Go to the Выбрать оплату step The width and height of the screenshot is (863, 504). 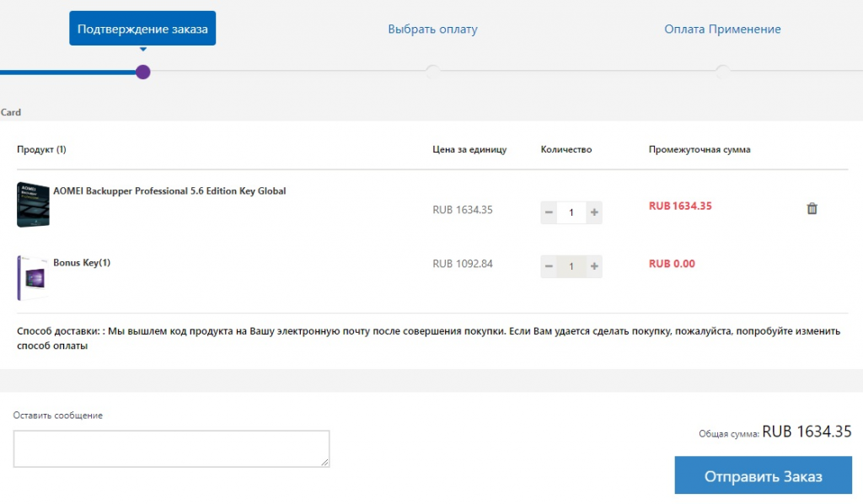[432, 29]
